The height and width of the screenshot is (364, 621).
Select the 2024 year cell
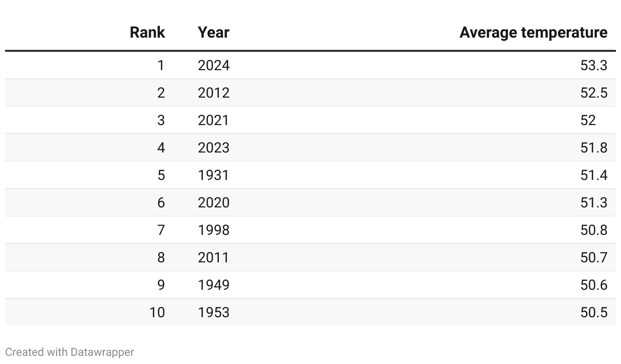tap(214, 65)
